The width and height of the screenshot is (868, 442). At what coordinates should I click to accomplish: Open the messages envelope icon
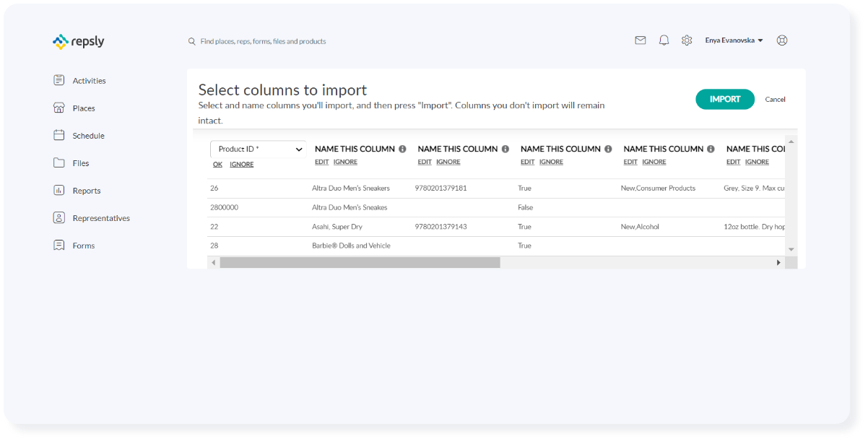pos(641,40)
